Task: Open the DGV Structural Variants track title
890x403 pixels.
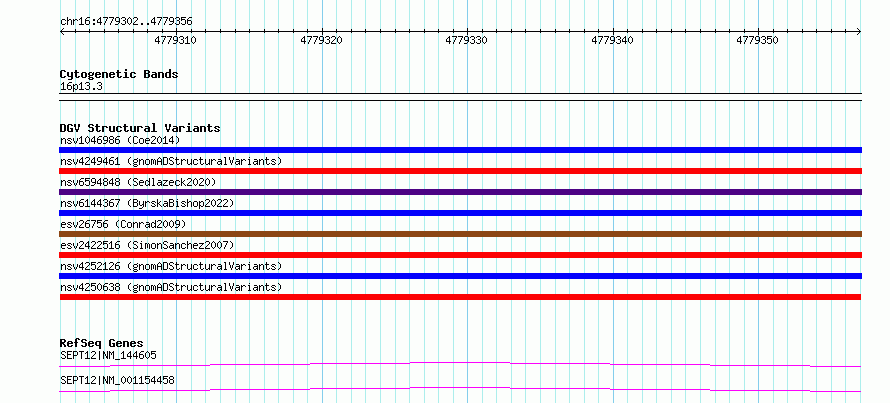Action: pyautogui.click(x=140, y=128)
